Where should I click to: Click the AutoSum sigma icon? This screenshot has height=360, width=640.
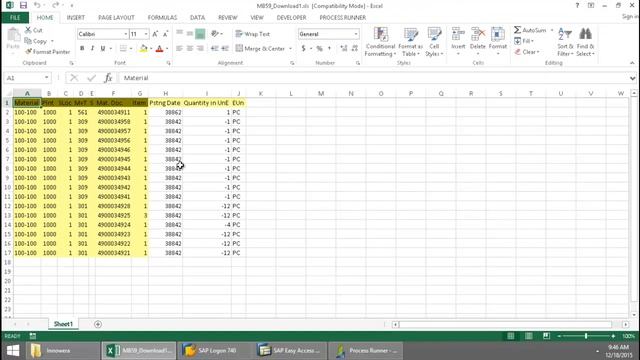[x=517, y=30]
